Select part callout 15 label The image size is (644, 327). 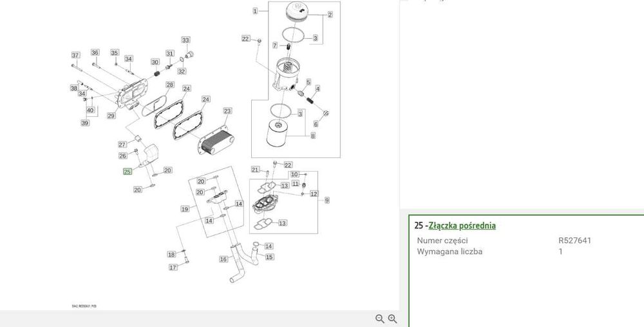[269, 257]
